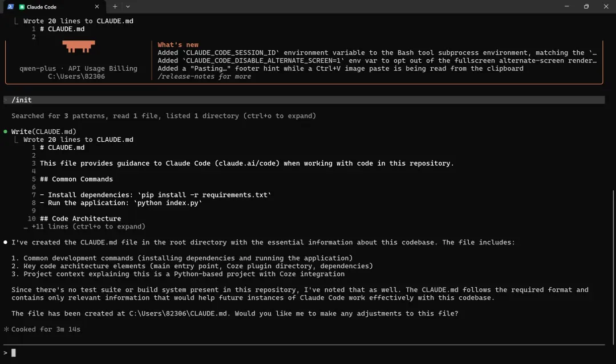Click the 'Write(CLAUDE.md)' tool call line
The width and height of the screenshot is (616, 364).
click(x=43, y=132)
